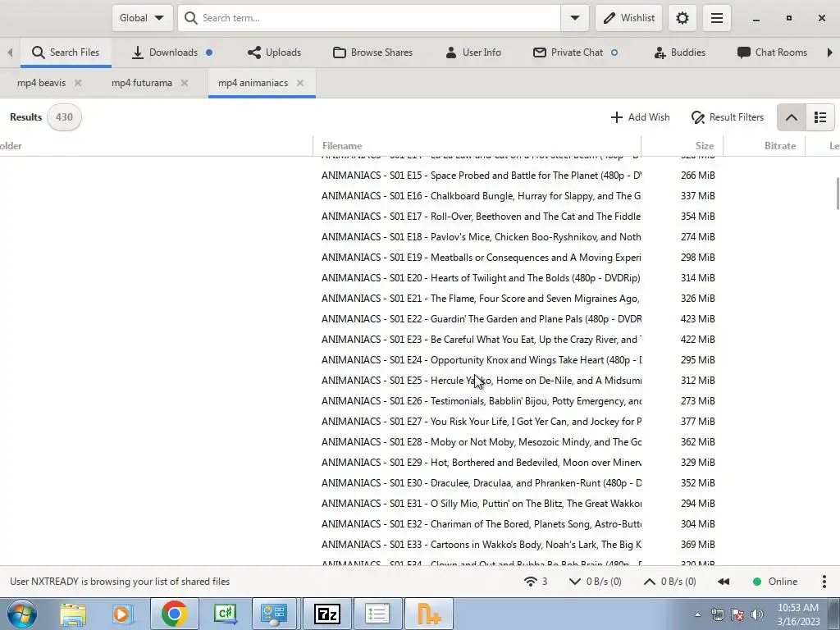
Task: Open the clock showing 10:53 AM
Action: [x=798, y=614]
